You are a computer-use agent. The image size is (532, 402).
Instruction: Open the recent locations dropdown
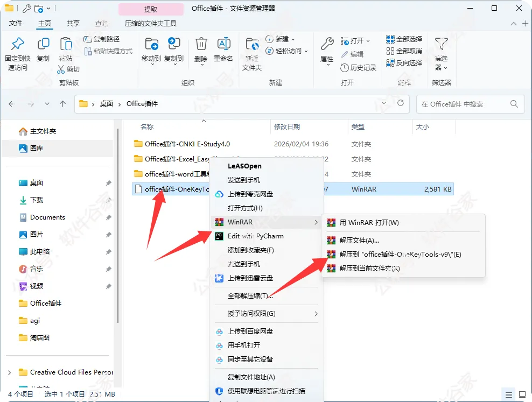tap(47, 104)
